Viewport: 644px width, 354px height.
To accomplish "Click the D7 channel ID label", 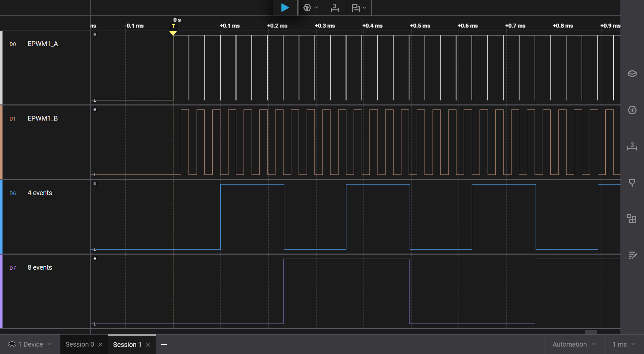I will tap(13, 268).
